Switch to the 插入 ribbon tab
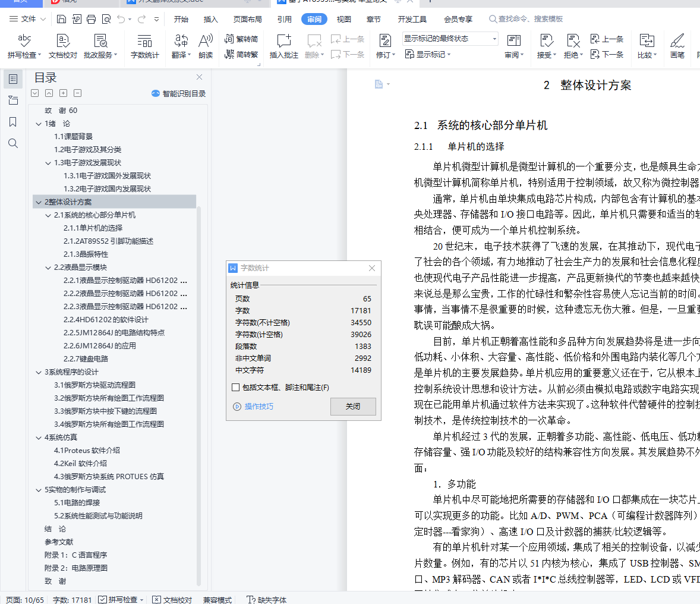Image resolution: width=700 pixels, height=604 pixels. [211, 19]
